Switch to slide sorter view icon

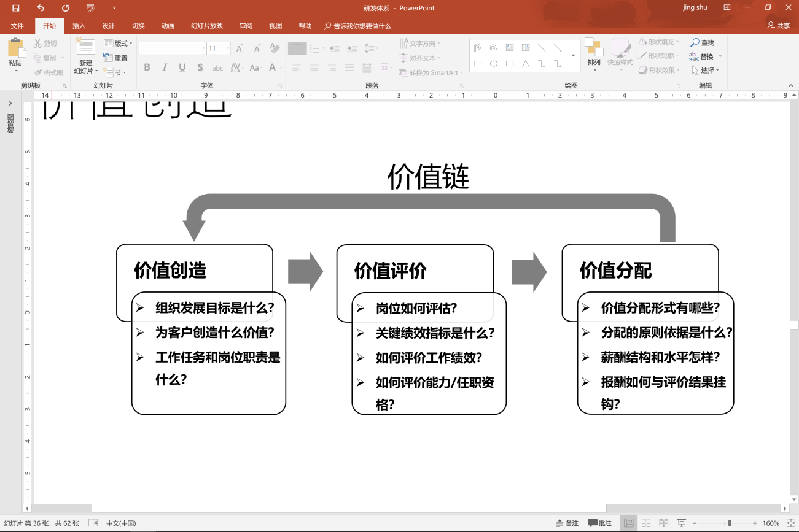point(646,523)
